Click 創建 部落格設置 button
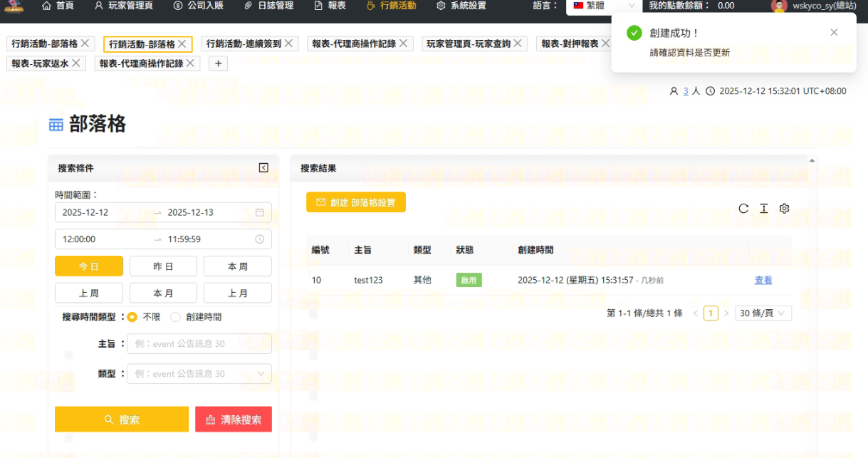 (356, 202)
